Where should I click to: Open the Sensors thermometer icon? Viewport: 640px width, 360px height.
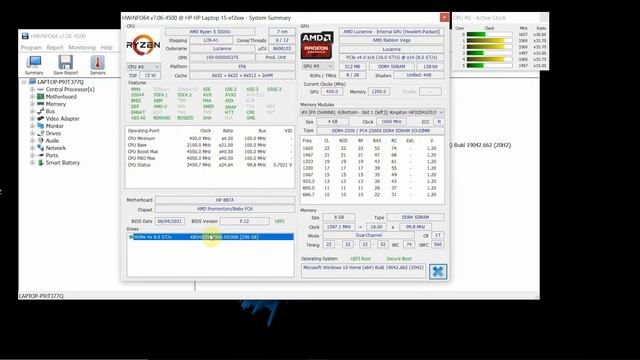[98, 64]
